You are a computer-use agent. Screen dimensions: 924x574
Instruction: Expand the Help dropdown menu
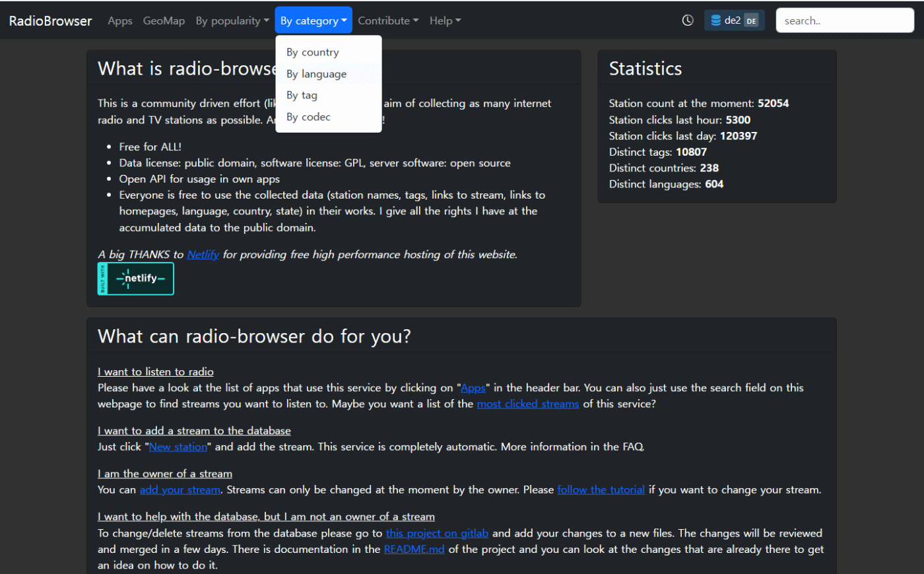pyautogui.click(x=445, y=21)
